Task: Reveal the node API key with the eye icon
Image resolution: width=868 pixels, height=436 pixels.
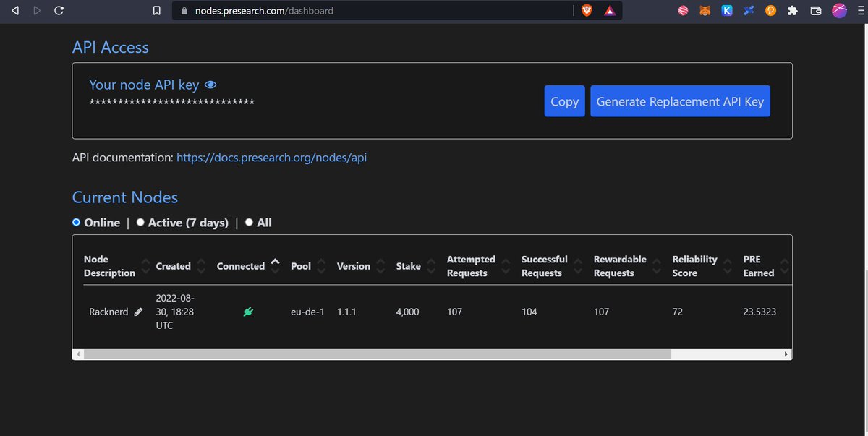Action: click(210, 85)
